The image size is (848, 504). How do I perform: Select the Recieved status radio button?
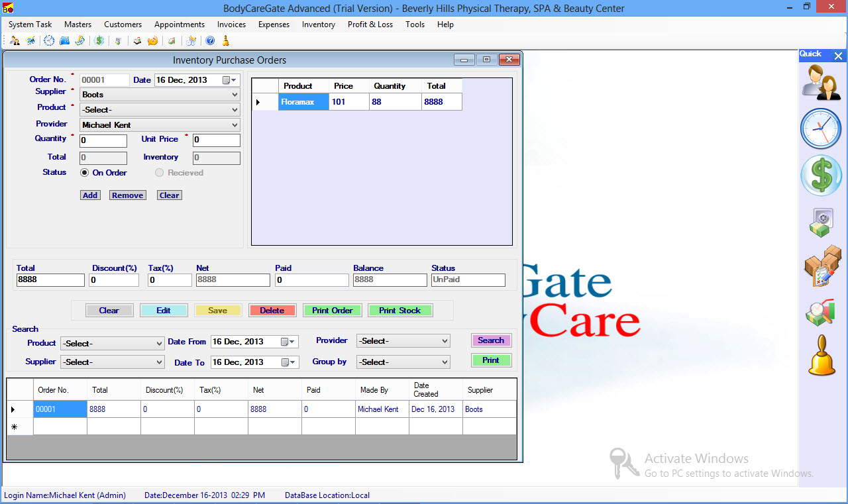(159, 173)
